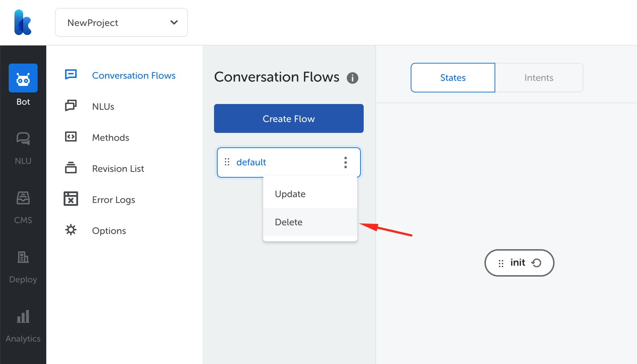Open the Revision List page

pyautogui.click(x=118, y=169)
